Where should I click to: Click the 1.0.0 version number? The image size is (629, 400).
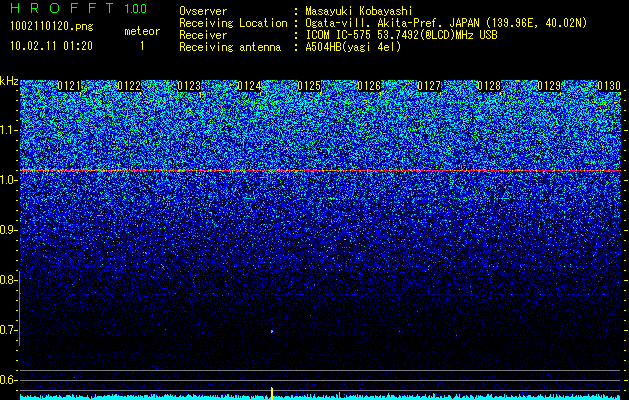(135, 8)
